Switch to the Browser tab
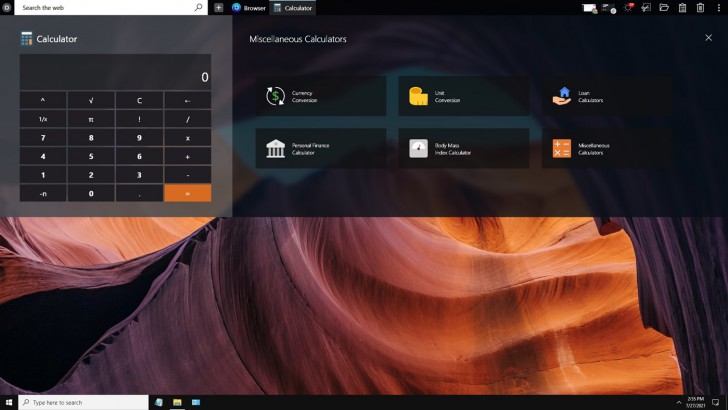The image size is (728, 410). [x=249, y=7]
